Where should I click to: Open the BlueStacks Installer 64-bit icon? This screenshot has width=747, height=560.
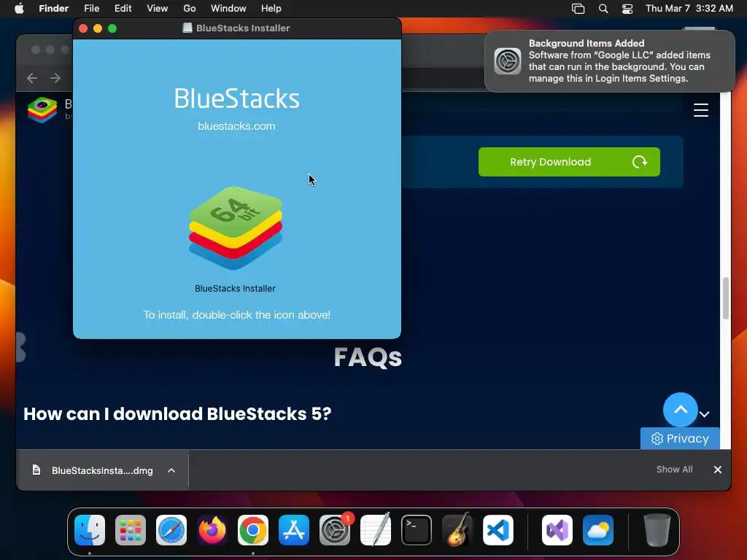tap(236, 228)
